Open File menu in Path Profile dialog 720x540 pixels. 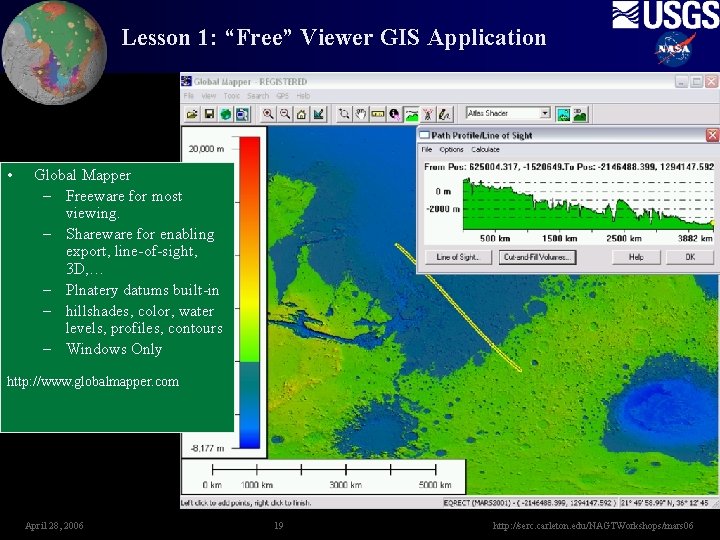(427, 149)
